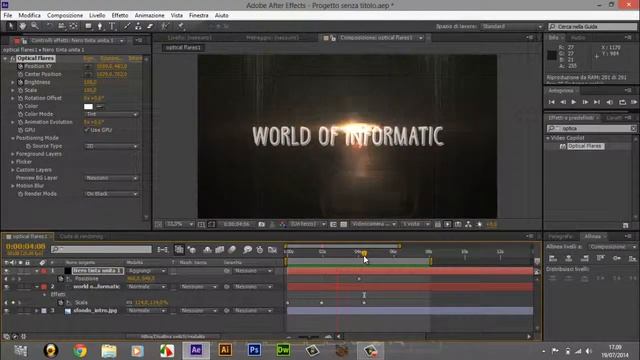The image size is (640, 360).
Task: Open the Effetto menu
Action: click(120, 15)
